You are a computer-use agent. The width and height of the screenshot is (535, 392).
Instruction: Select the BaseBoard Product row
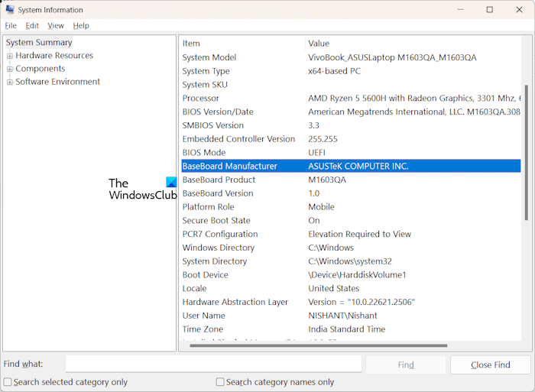351,180
